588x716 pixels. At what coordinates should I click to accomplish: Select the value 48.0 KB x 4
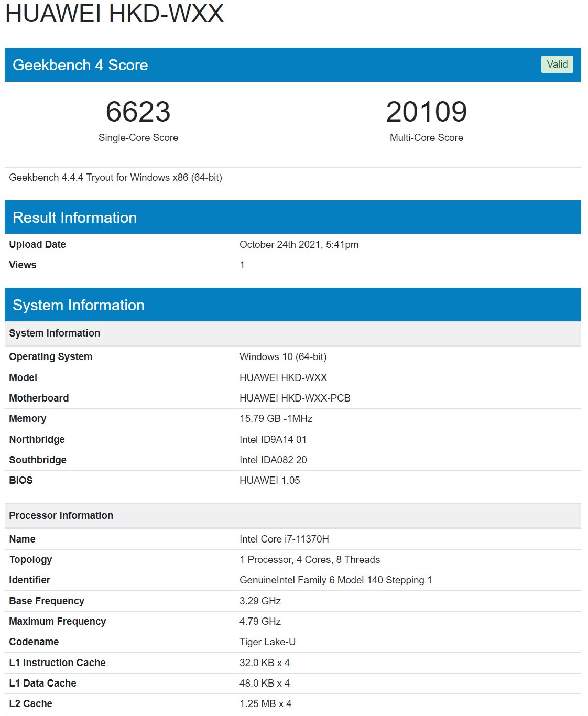click(265, 683)
